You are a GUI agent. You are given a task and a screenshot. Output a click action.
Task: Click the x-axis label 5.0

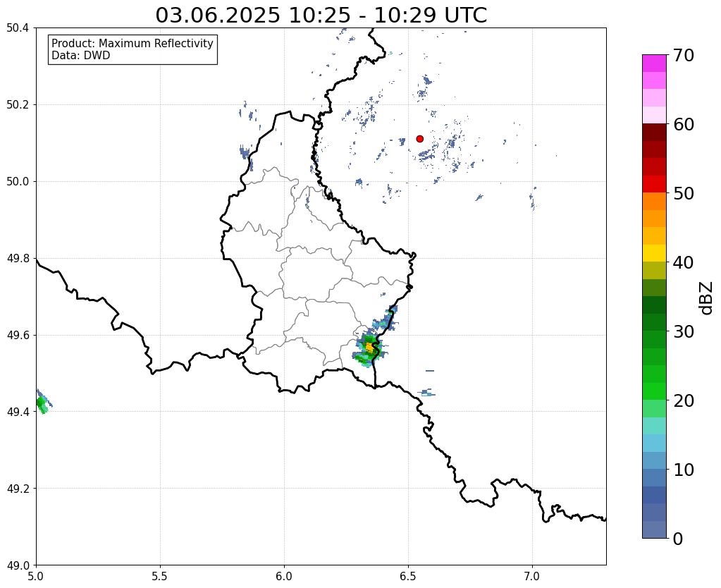pos(36,577)
